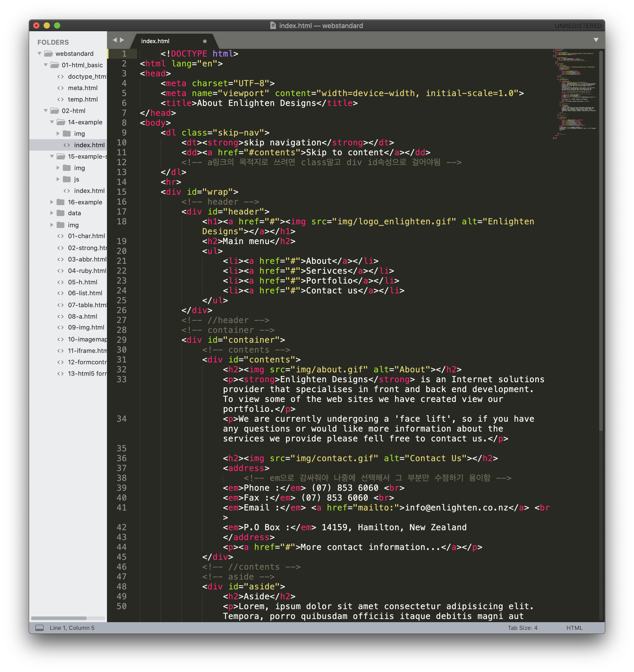
Task: Expand the js folder triangle
Action: pos(58,179)
